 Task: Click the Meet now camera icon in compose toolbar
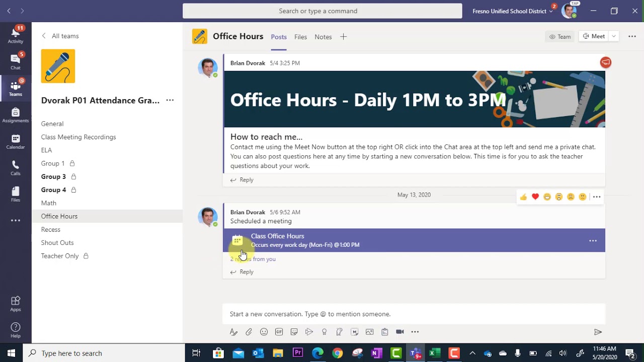click(399, 332)
